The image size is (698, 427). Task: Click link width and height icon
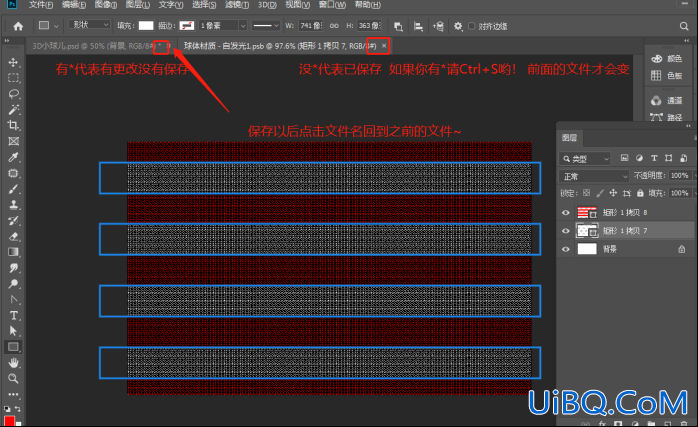(334, 26)
